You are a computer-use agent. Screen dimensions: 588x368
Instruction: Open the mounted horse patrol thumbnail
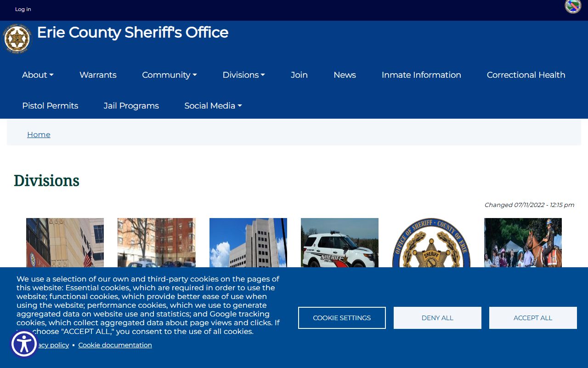click(x=523, y=242)
